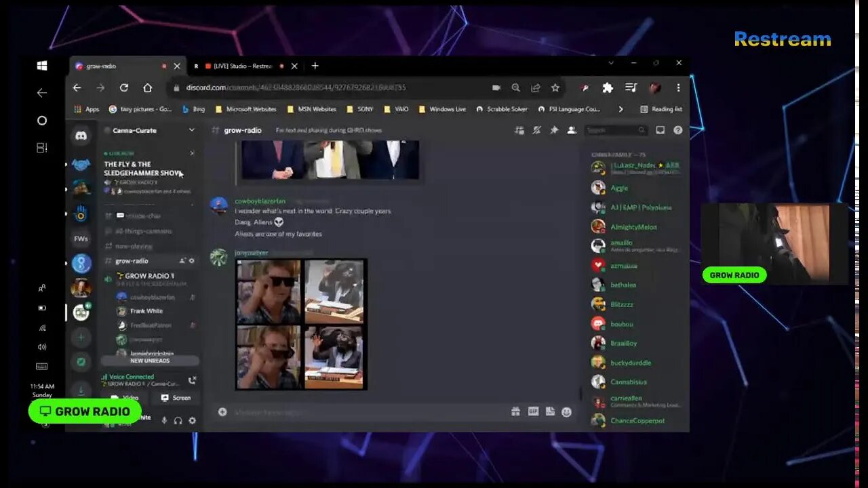Viewport: 868px width, 488px height.
Task: Open the Threads icon in channel header
Action: tap(519, 130)
